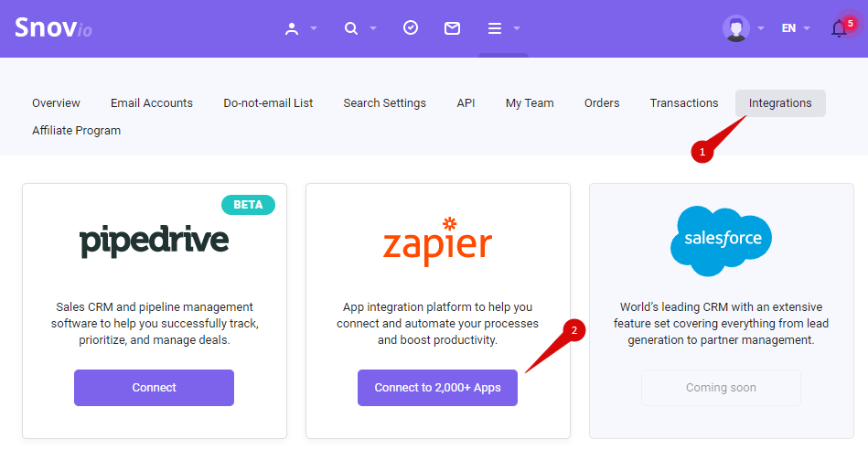Click the Snov.io logo

[x=53, y=27]
